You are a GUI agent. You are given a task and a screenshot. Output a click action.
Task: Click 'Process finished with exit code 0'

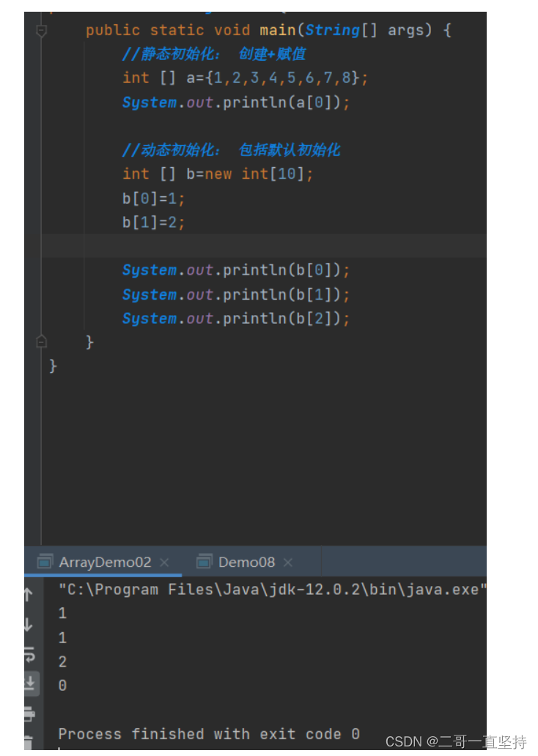coord(209,734)
